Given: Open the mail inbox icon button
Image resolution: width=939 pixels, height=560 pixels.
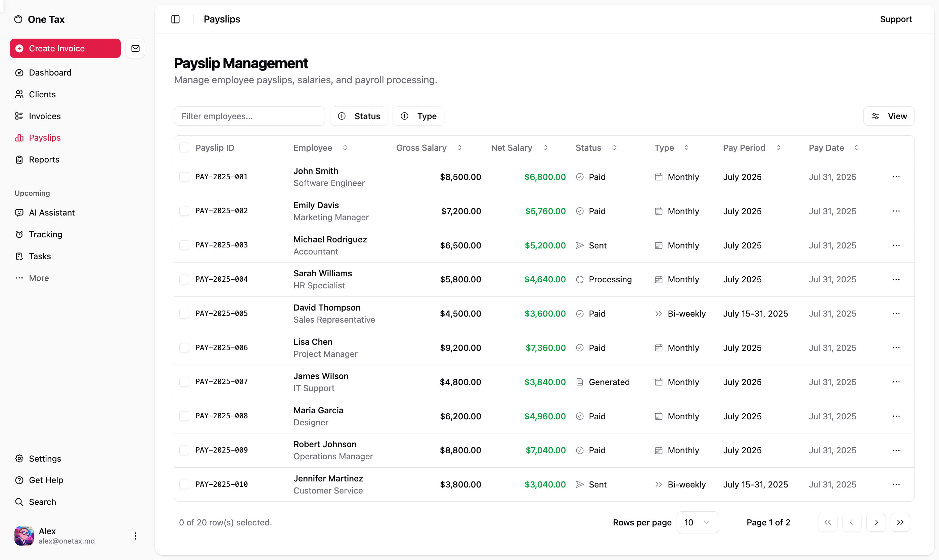Looking at the screenshot, I should [x=135, y=48].
